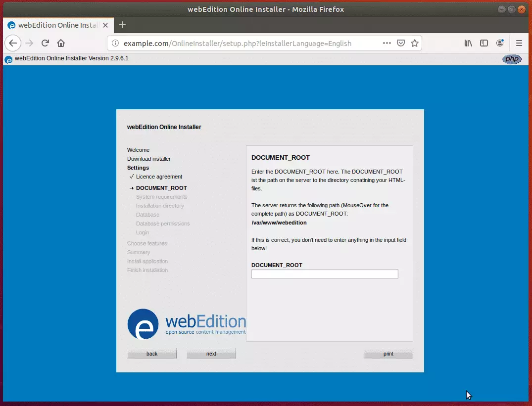Close the webEdition Online Installer tab
Viewport: 532px width, 406px height.
coord(105,25)
